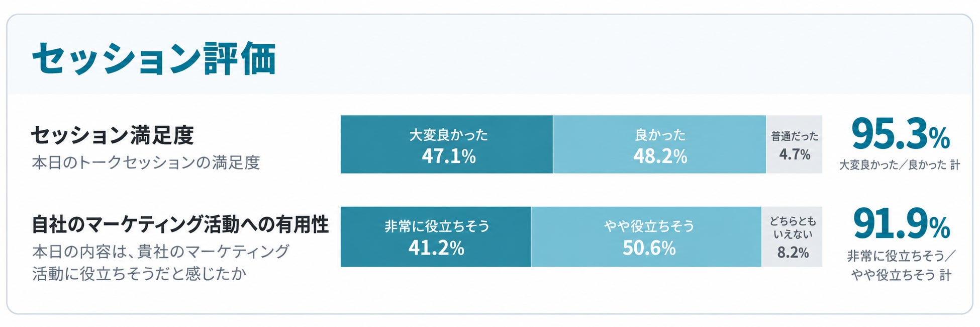Click the 活動に役立ちそうだと感じたか text line
This screenshot has width=980, height=327.
click(x=139, y=274)
